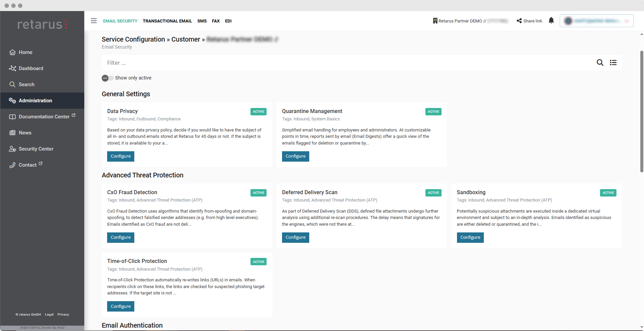This screenshot has height=331, width=644.
Task: Open the EMAIL SECURITY tab
Action: tap(120, 21)
